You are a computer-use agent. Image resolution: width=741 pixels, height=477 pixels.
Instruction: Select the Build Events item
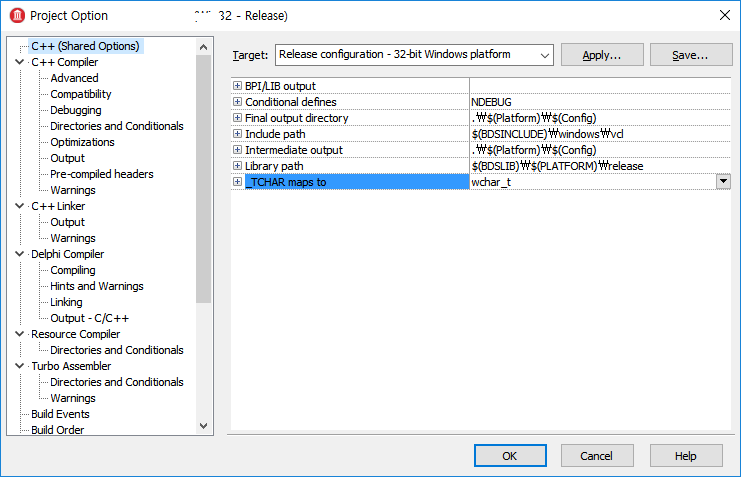[x=60, y=414]
